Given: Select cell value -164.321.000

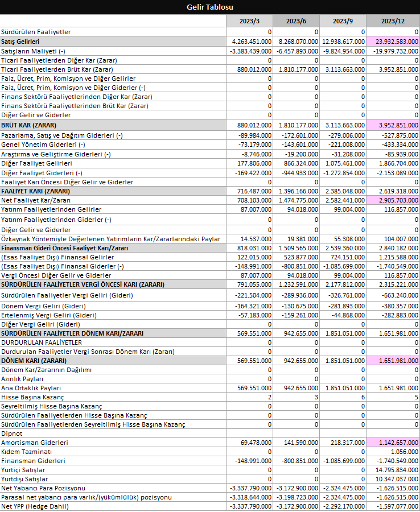Looking at the screenshot, I should [249, 306].
